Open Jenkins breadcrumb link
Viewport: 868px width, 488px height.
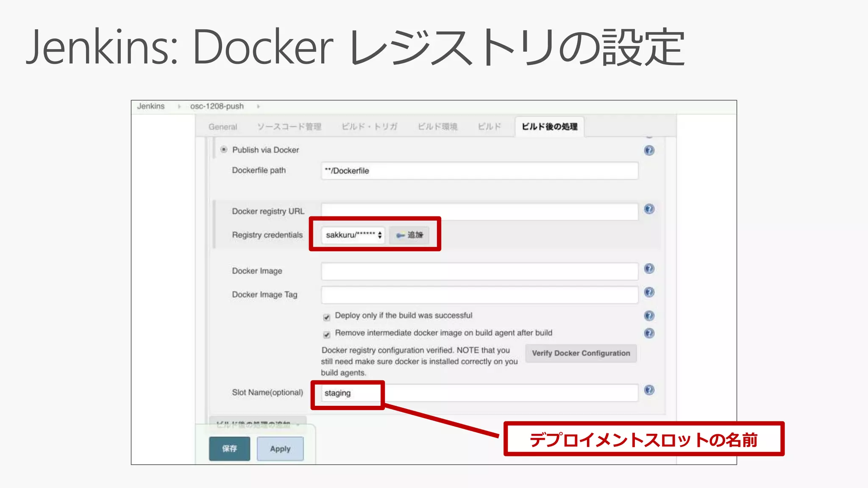151,106
